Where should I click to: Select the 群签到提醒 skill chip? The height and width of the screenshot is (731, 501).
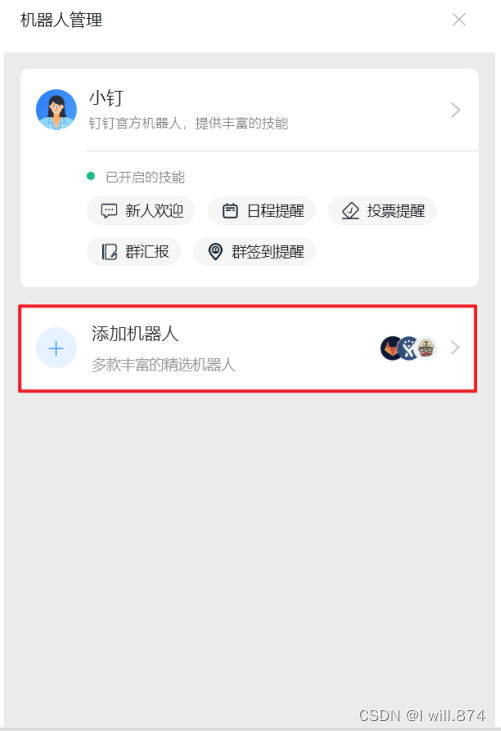[x=254, y=252]
